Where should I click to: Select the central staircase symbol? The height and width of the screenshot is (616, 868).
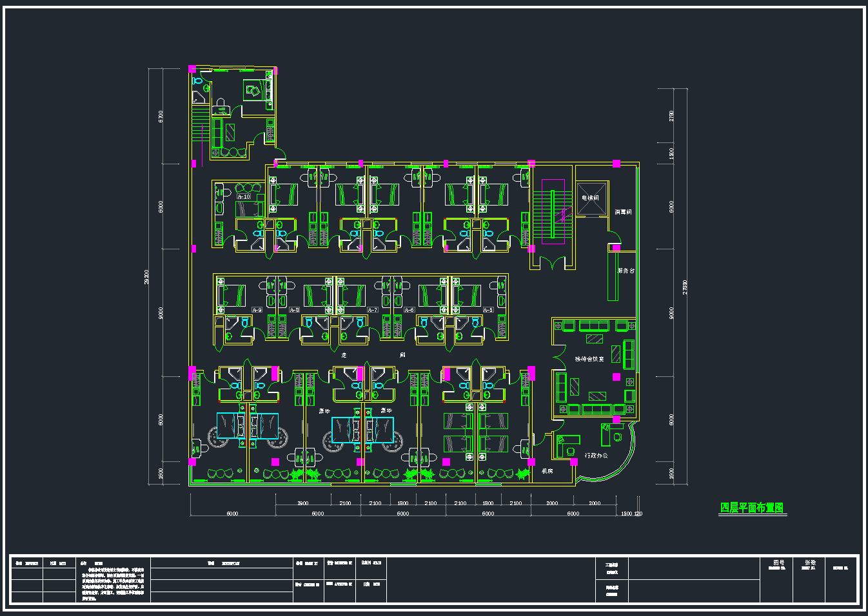click(x=553, y=213)
